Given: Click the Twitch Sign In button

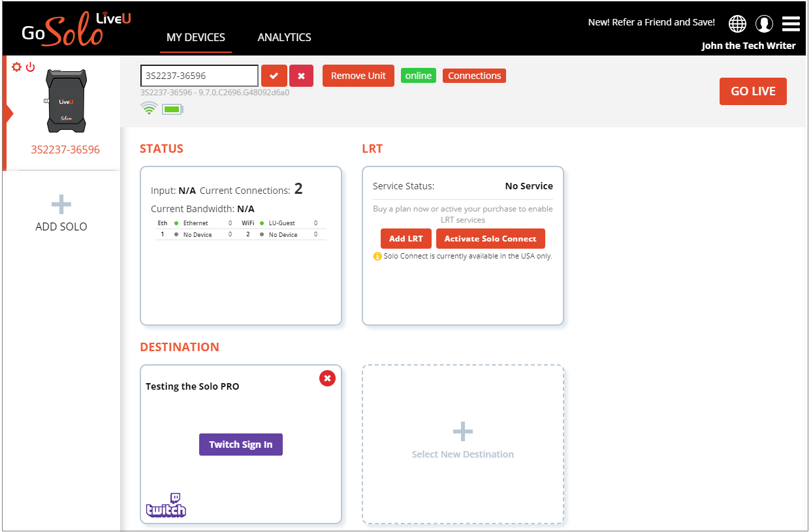Looking at the screenshot, I should tap(241, 445).
